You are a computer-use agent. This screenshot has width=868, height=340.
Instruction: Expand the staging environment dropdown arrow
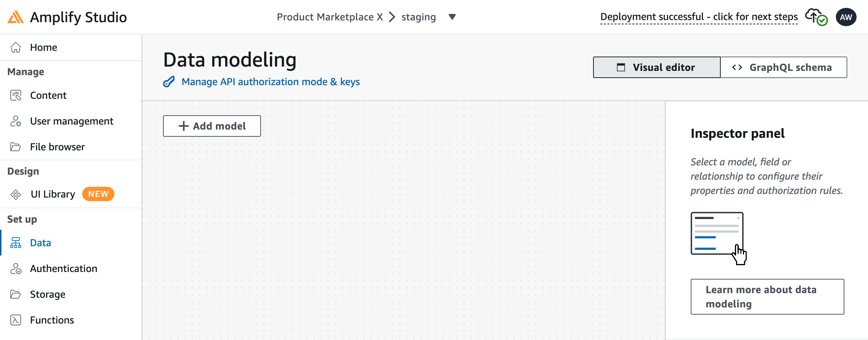[452, 17]
